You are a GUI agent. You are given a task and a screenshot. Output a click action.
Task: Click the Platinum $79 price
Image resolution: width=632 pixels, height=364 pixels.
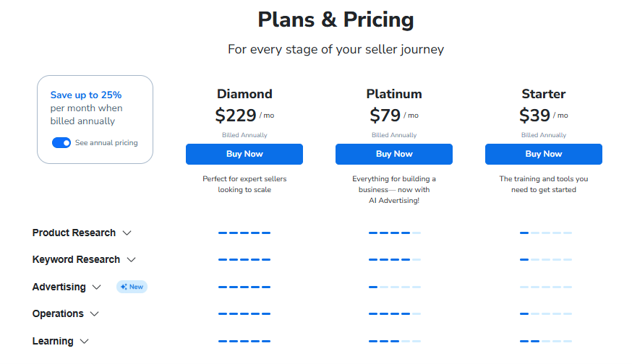[x=385, y=116]
